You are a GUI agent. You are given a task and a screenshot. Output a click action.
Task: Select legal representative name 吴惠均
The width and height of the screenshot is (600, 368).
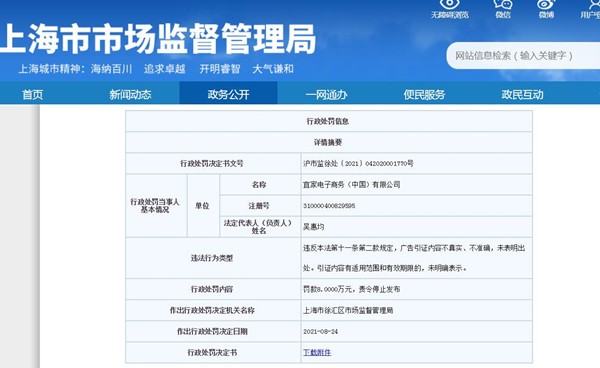313,226
